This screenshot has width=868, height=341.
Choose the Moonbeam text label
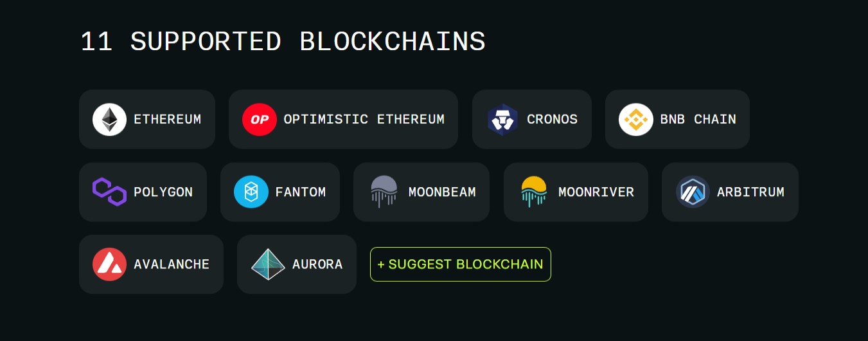pyautogui.click(x=442, y=192)
